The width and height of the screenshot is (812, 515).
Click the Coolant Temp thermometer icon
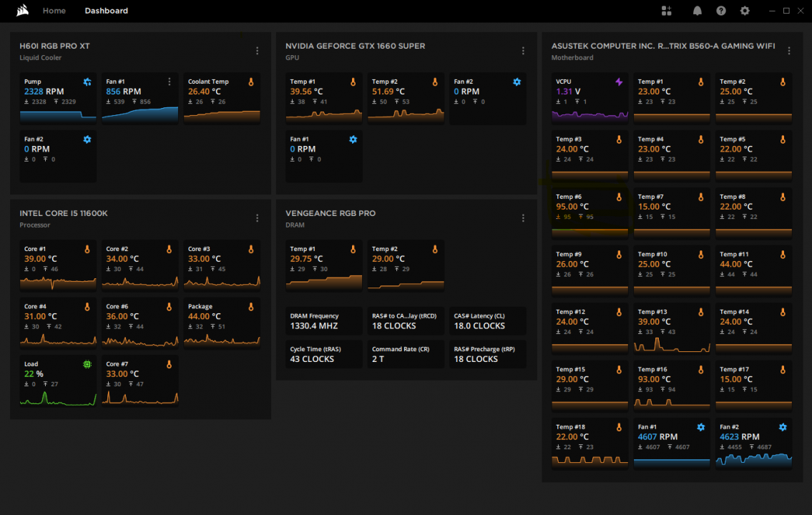point(251,82)
